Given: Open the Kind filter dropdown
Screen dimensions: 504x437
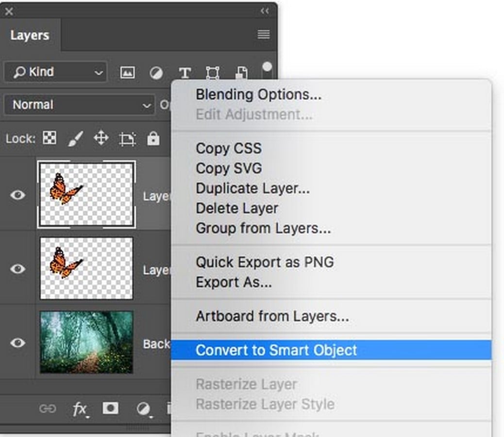Looking at the screenshot, I should (x=55, y=72).
